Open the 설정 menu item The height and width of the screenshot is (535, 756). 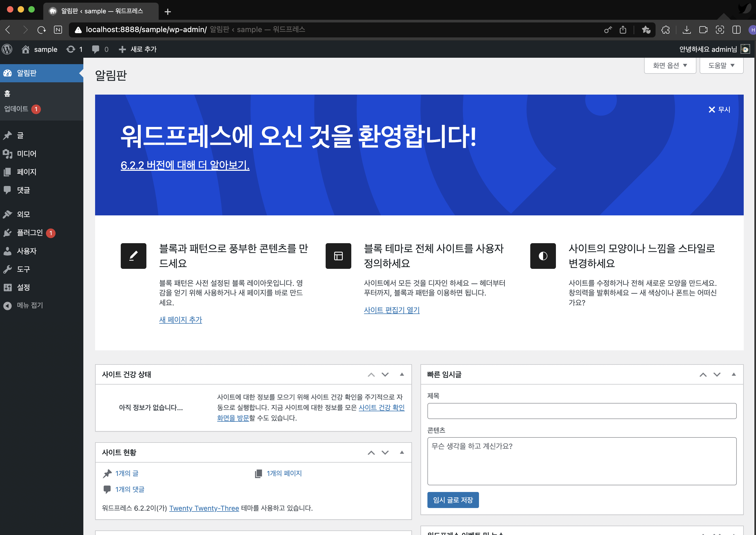(23, 287)
